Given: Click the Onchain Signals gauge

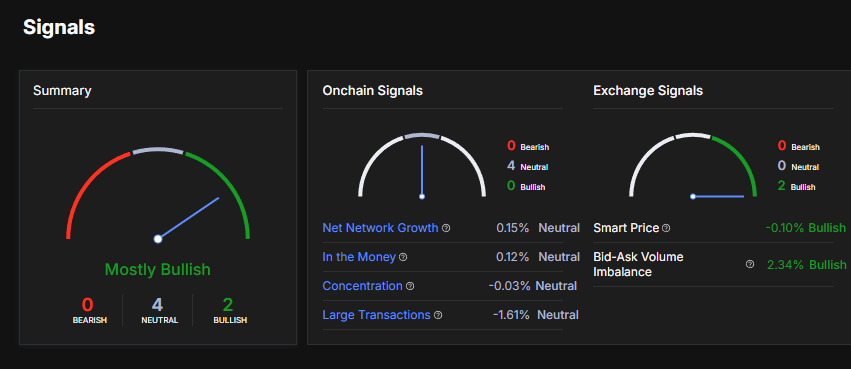Looking at the screenshot, I should (422, 164).
